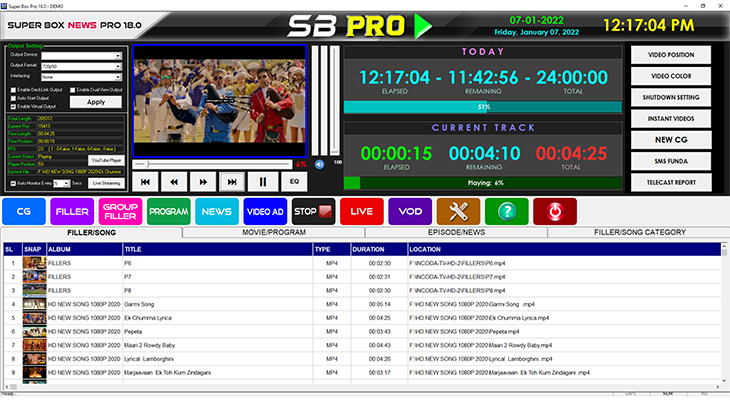Click the DURATION column header
The width and height of the screenshot is (730, 400).
pyautogui.click(x=379, y=250)
